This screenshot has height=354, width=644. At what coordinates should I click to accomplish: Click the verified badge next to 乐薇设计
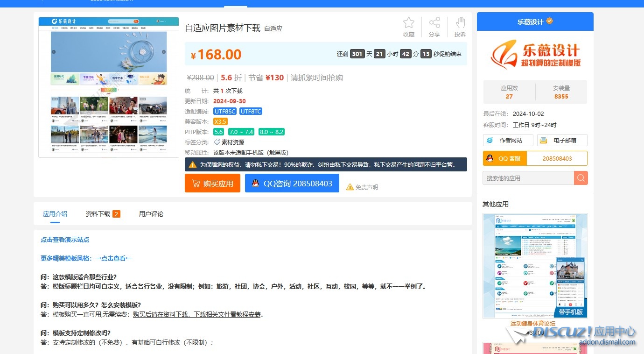[550, 21]
